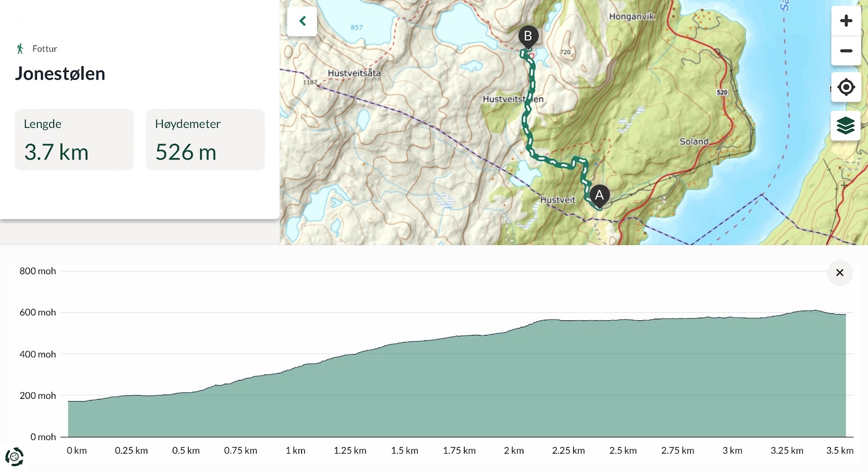Image resolution: width=868 pixels, height=471 pixels.
Task: Click the Jonestølen trip title
Action: pyautogui.click(x=60, y=74)
